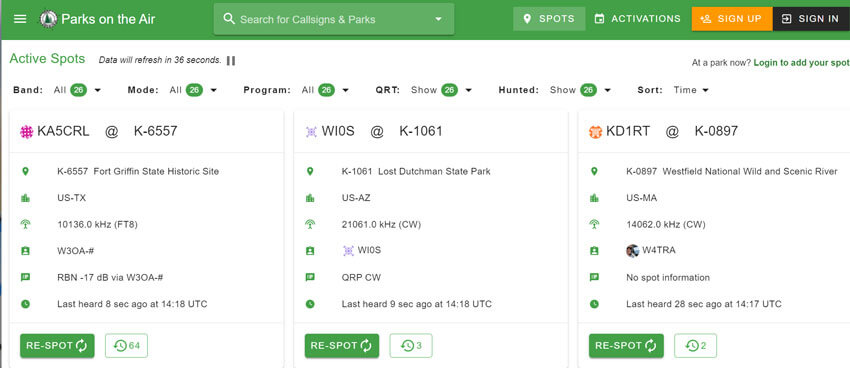The height and width of the screenshot is (368, 850).
Task: Click spotter icon beside W3OA-#
Action: click(x=25, y=251)
